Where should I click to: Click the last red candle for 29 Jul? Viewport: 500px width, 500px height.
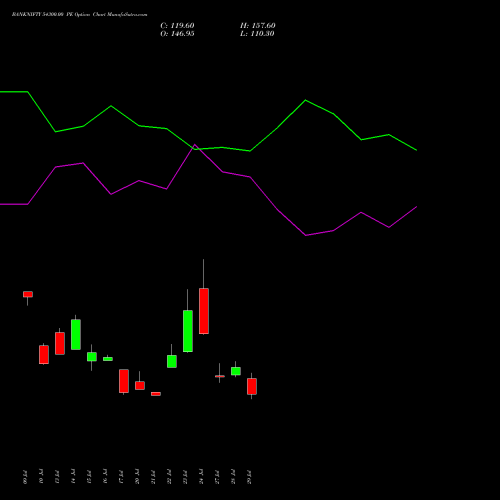pos(252,386)
